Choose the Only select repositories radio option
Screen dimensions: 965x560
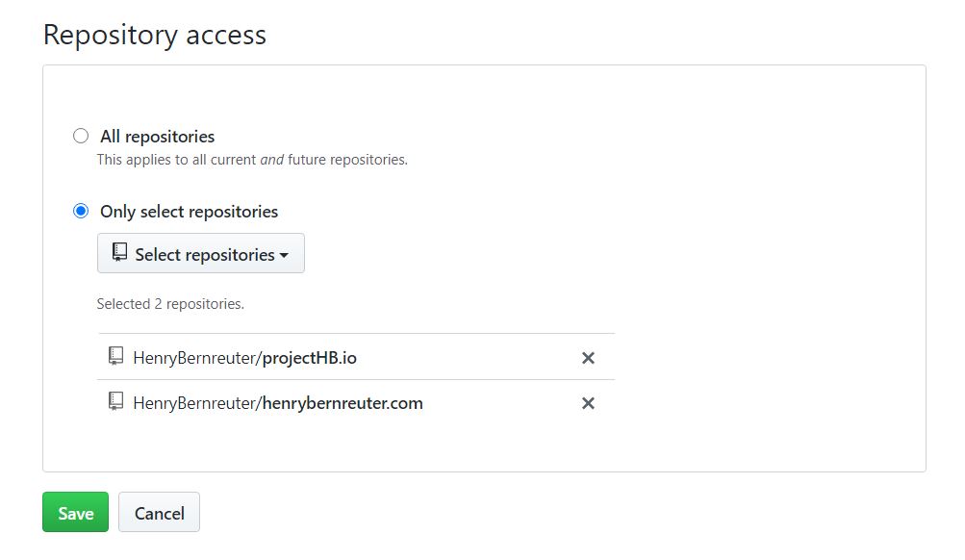point(81,211)
